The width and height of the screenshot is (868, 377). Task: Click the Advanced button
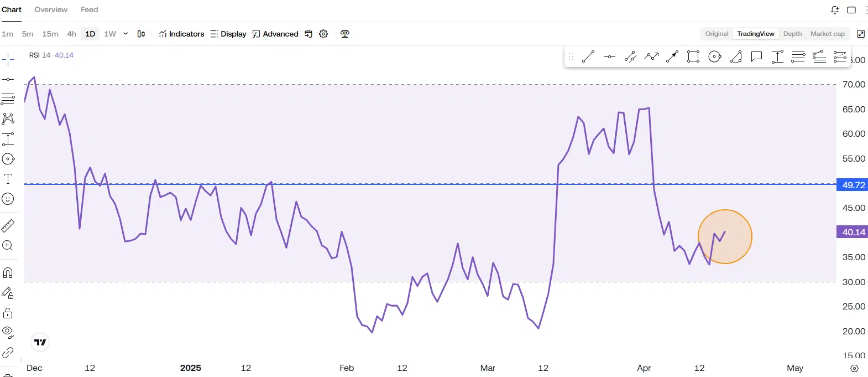pos(275,34)
